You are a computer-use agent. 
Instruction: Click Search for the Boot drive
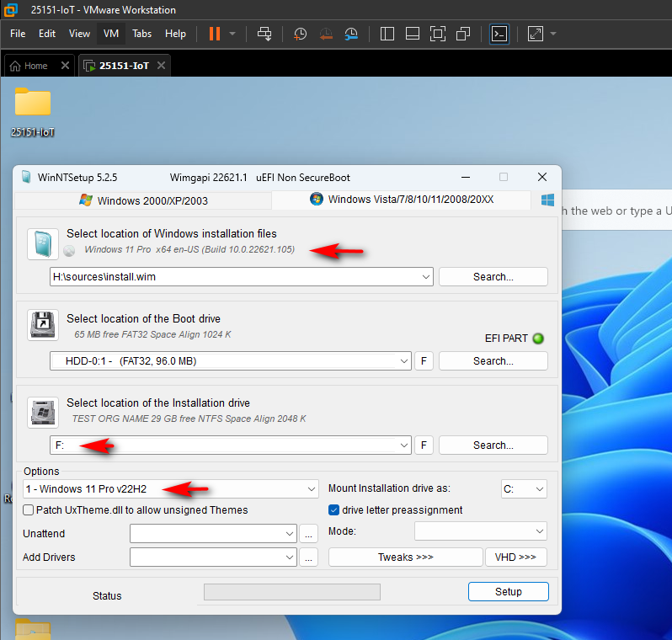[x=493, y=361]
